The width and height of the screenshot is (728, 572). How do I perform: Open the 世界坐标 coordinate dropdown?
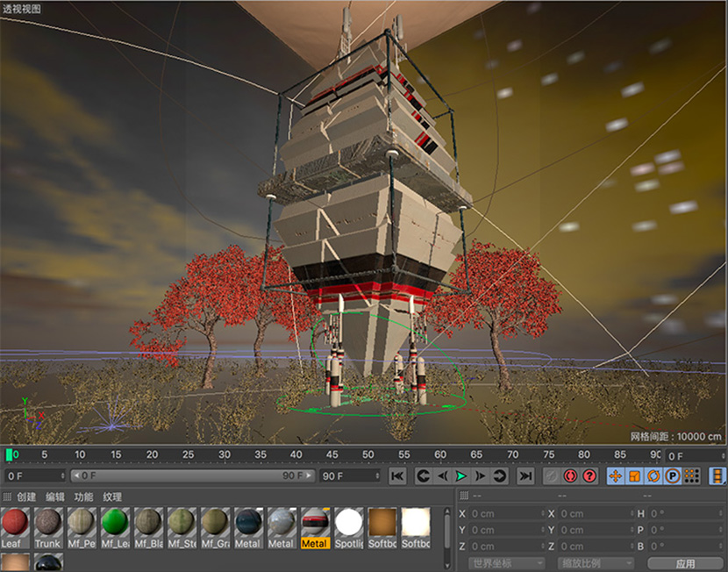506,563
